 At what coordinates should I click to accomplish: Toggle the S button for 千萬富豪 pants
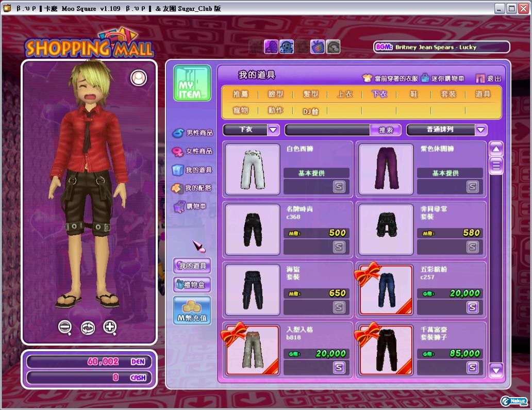tap(473, 367)
